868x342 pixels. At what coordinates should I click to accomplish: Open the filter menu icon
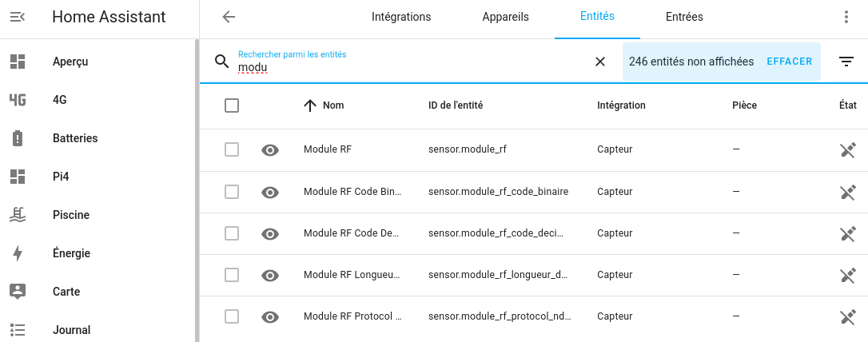(846, 62)
